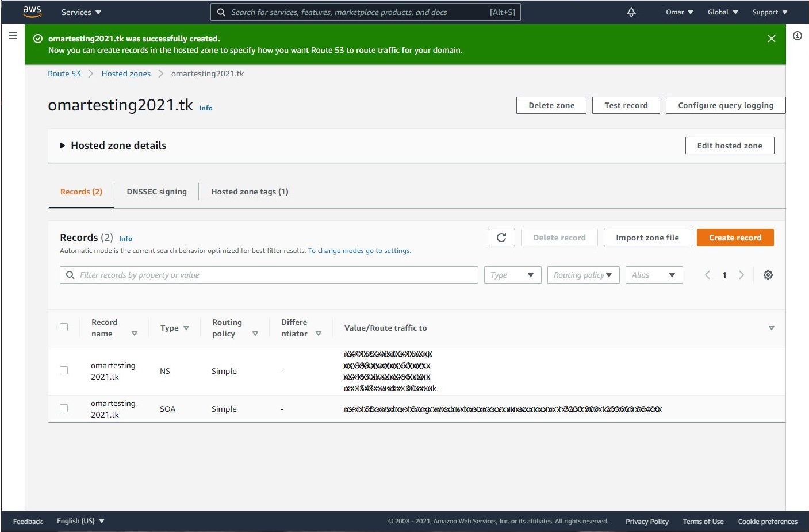Go to next page of records
Image resolution: width=809 pixels, height=532 pixels.
[x=742, y=275]
